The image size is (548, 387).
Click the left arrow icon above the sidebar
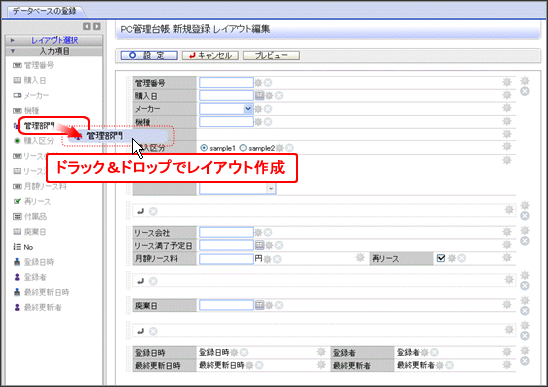87,26
